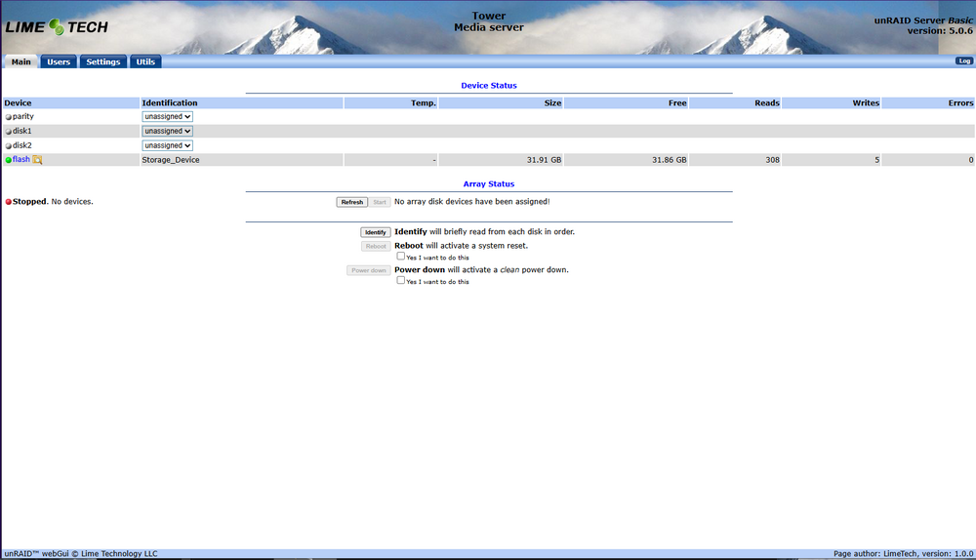Image resolution: width=976 pixels, height=560 pixels.
Task: Click the 31.91 GB size value
Action: [544, 160]
